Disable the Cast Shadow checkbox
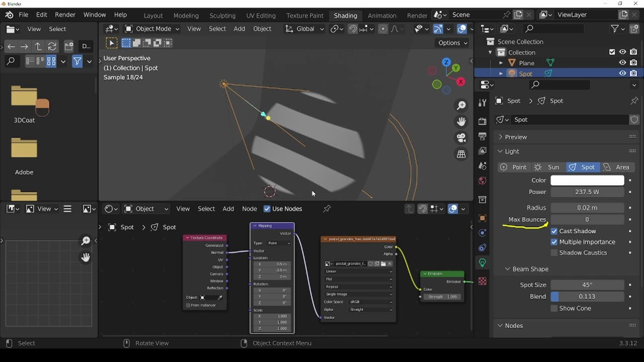 554,231
